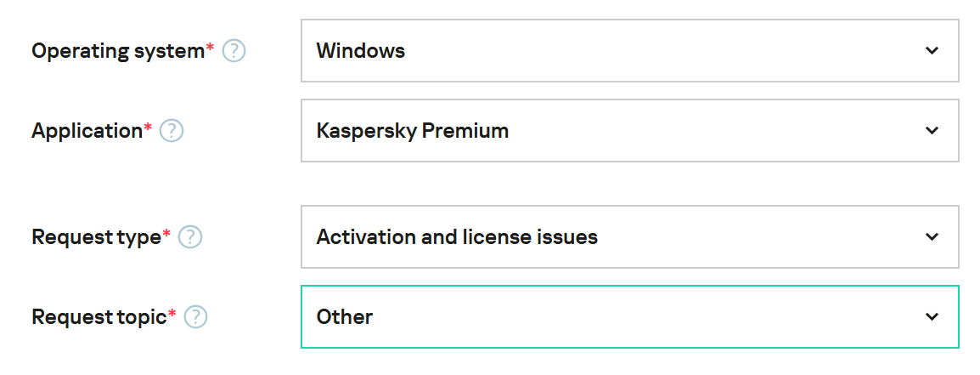Click the Kaspersky Premium selection text

(412, 131)
